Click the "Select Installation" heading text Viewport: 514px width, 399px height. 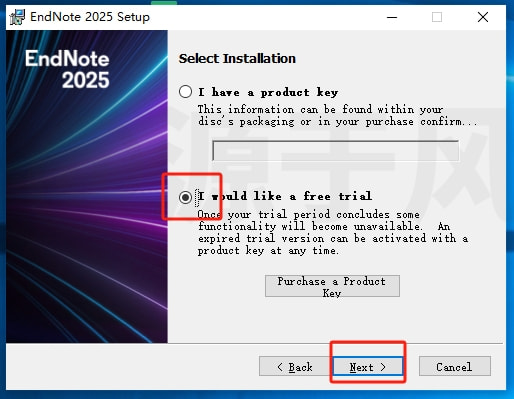coord(237,59)
